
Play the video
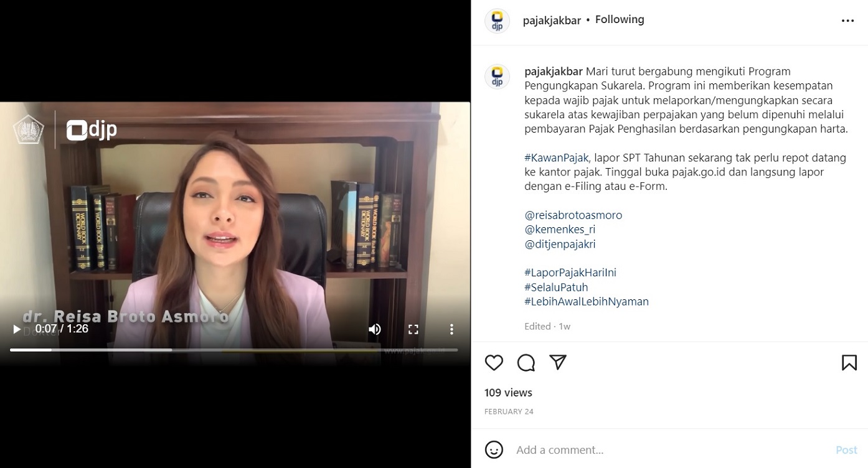17,329
